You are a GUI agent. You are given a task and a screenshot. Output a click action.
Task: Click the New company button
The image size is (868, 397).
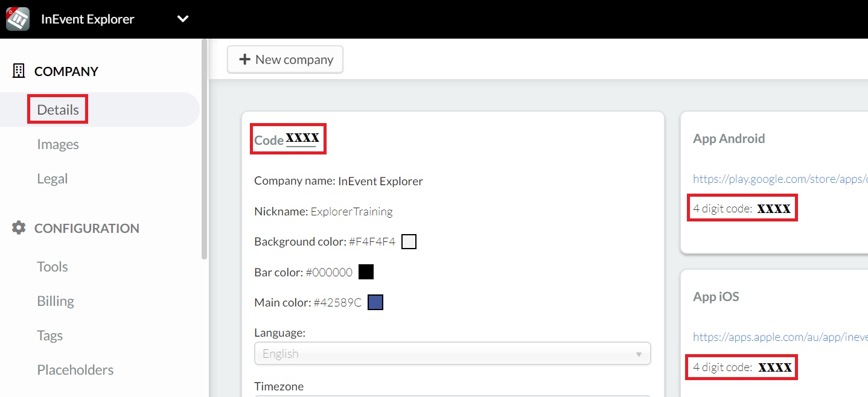point(286,59)
